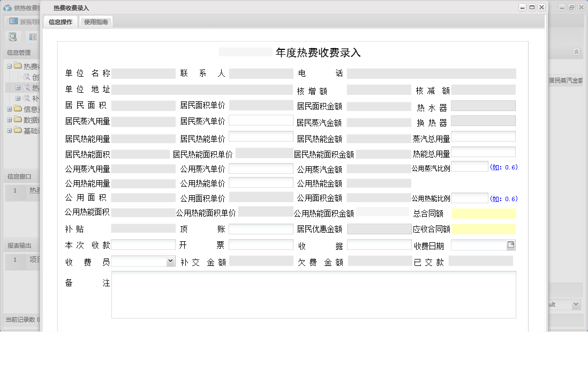Click the 创建 tool icon in the tree
This screenshot has height=378, width=588.
(25, 77)
